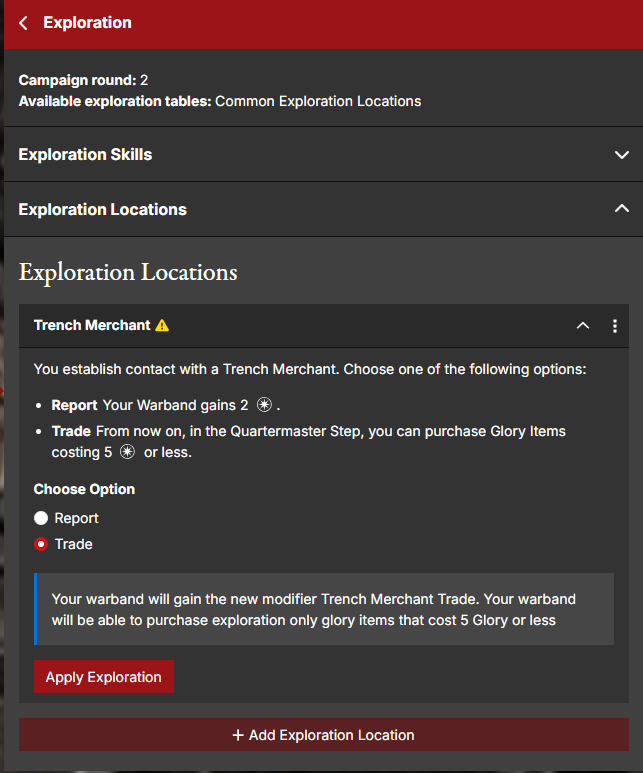Click the Trench Merchant card title
The width and height of the screenshot is (643, 773).
[92, 325]
